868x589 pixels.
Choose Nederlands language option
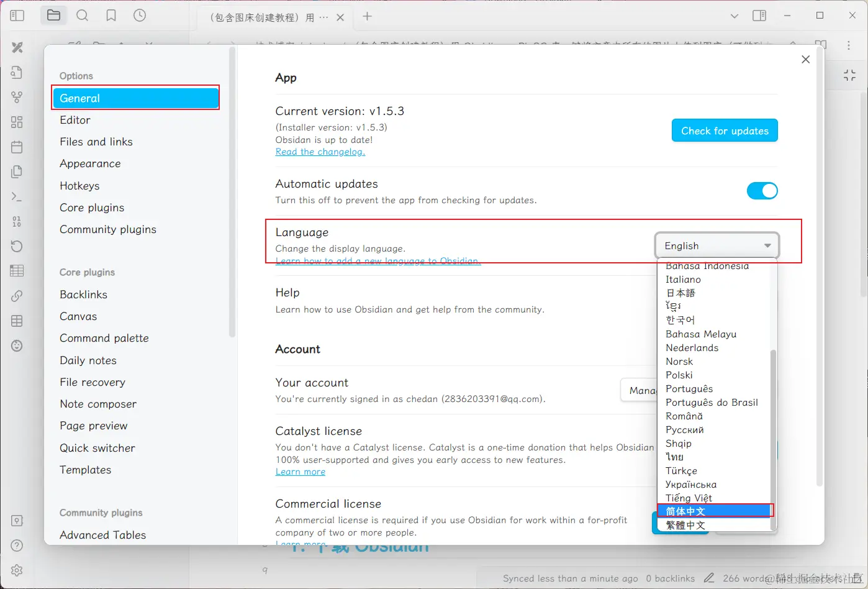[714, 347]
